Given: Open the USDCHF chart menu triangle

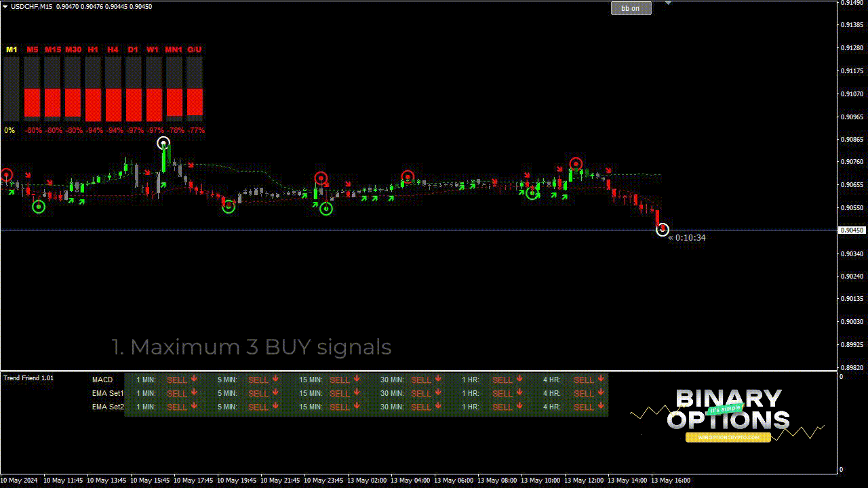Looking at the screenshot, I should [5, 6].
